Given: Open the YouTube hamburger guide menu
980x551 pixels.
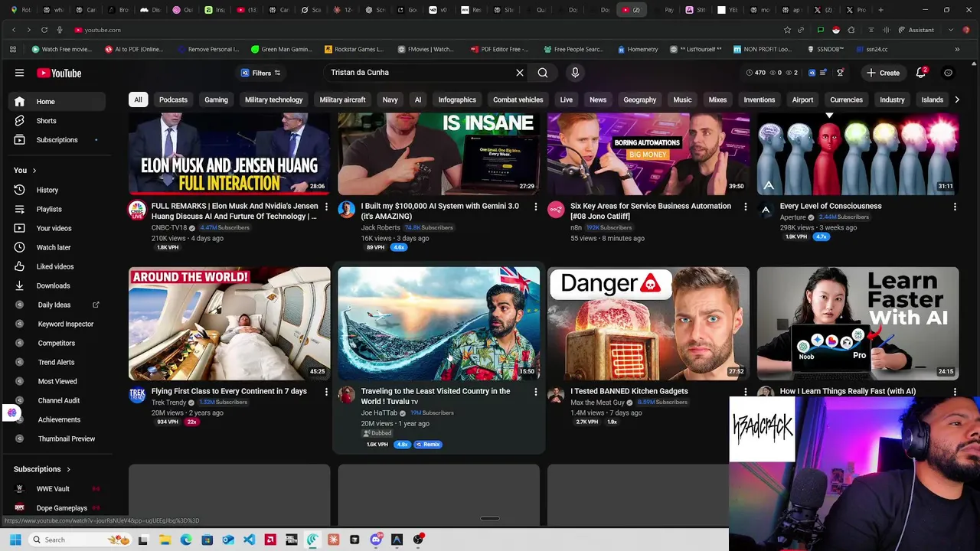Looking at the screenshot, I should click(19, 73).
